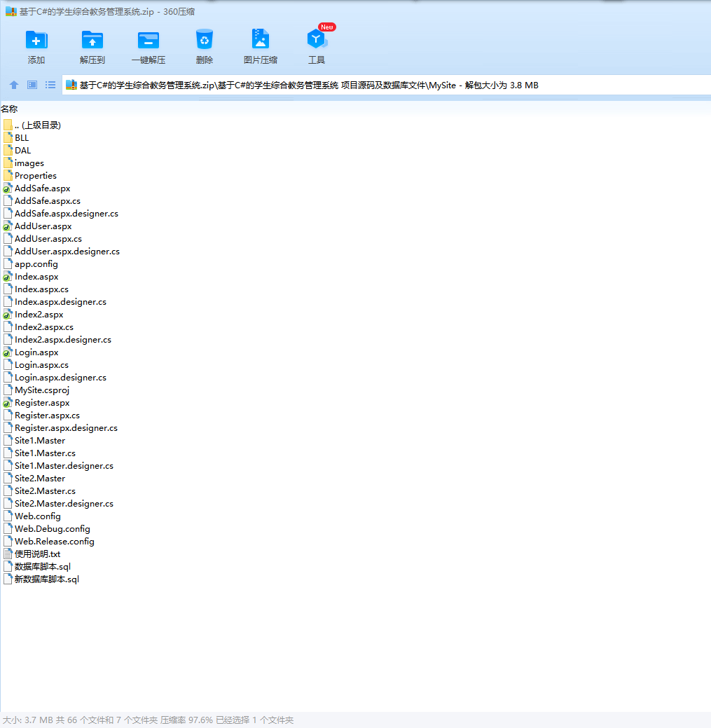
Task: Click the AddUser.aspx file icon
Action: point(8,226)
